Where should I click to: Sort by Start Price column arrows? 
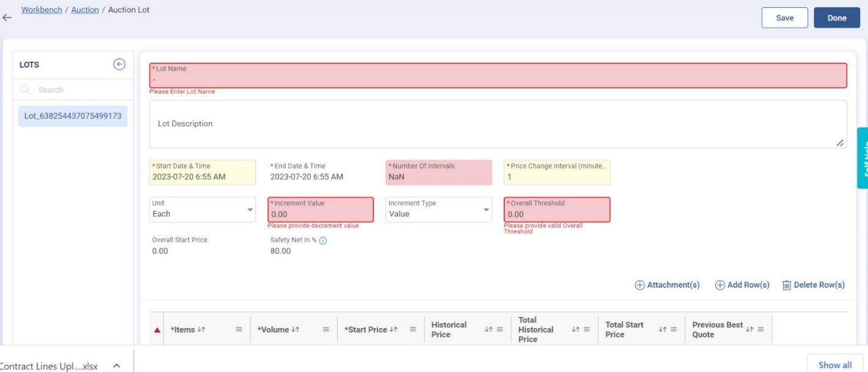pyautogui.click(x=393, y=330)
